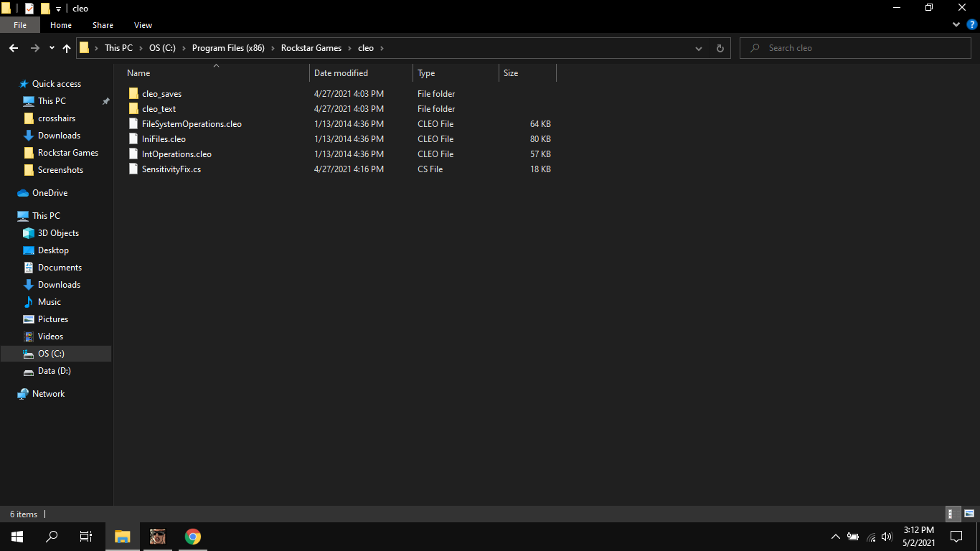The image size is (980, 551).
Task: Click the Properties quick access toolbar icon
Action: 29,9
